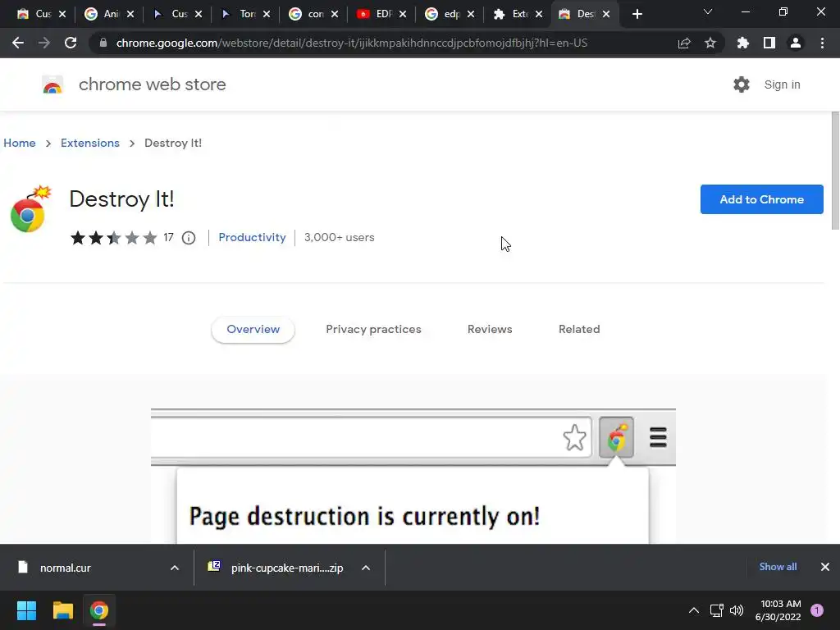The image size is (840, 630).
Task: Click the address bar URL
Action: [x=351, y=43]
